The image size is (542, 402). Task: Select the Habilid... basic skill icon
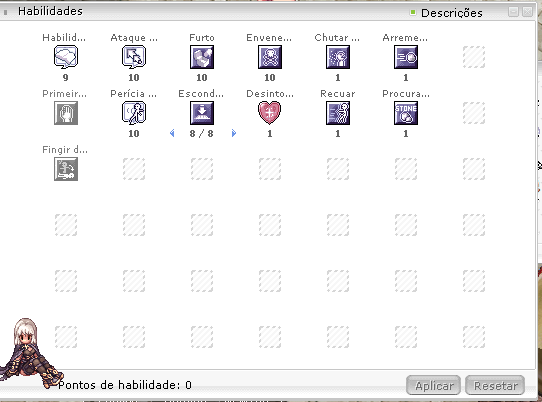pos(66,57)
